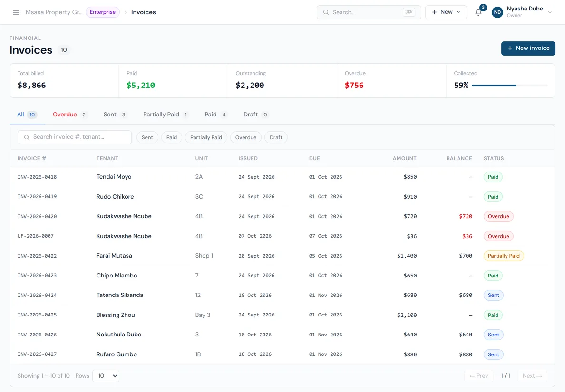Toggle the Overdue filter chip
This screenshot has height=392, width=565.
(246, 137)
